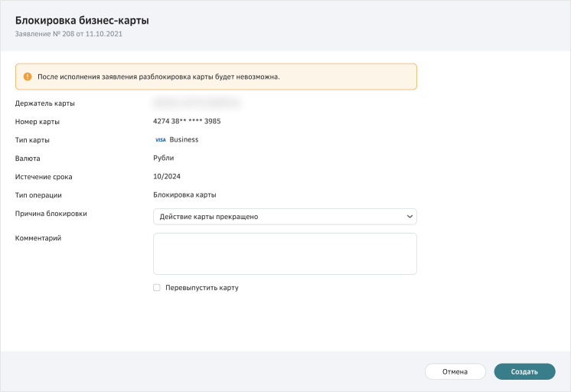
Task: Click the blurred cardholder name value
Action: click(197, 102)
